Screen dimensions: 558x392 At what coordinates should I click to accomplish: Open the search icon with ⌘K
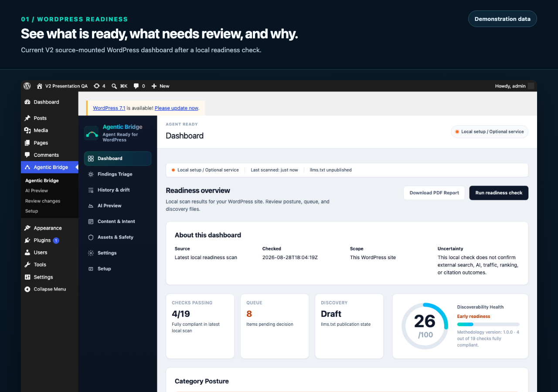tap(114, 86)
